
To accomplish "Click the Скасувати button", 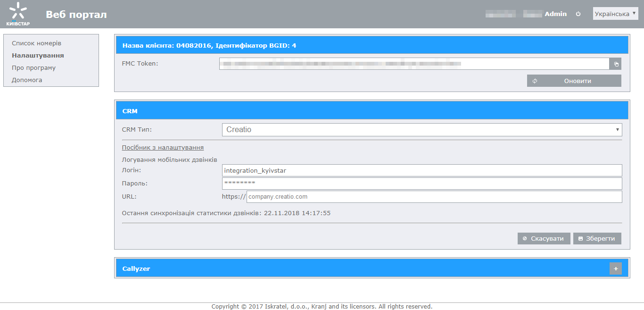I will (544, 238).
